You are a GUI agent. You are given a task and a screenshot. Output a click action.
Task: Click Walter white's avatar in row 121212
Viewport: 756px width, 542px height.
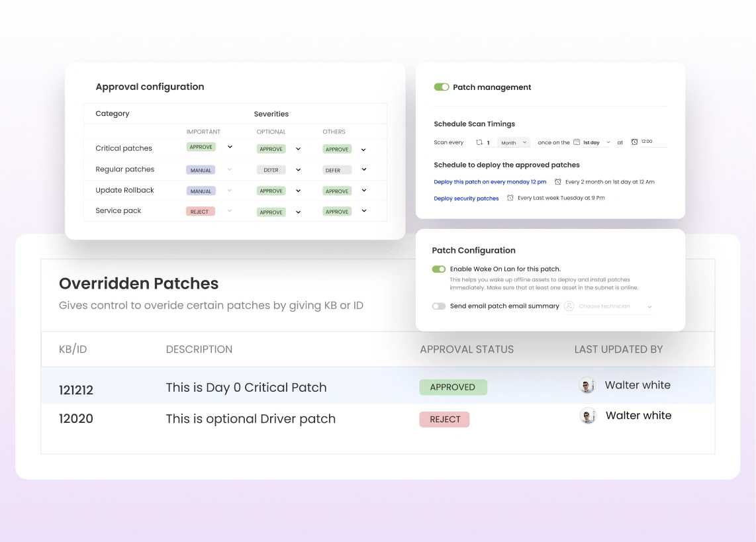point(587,386)
